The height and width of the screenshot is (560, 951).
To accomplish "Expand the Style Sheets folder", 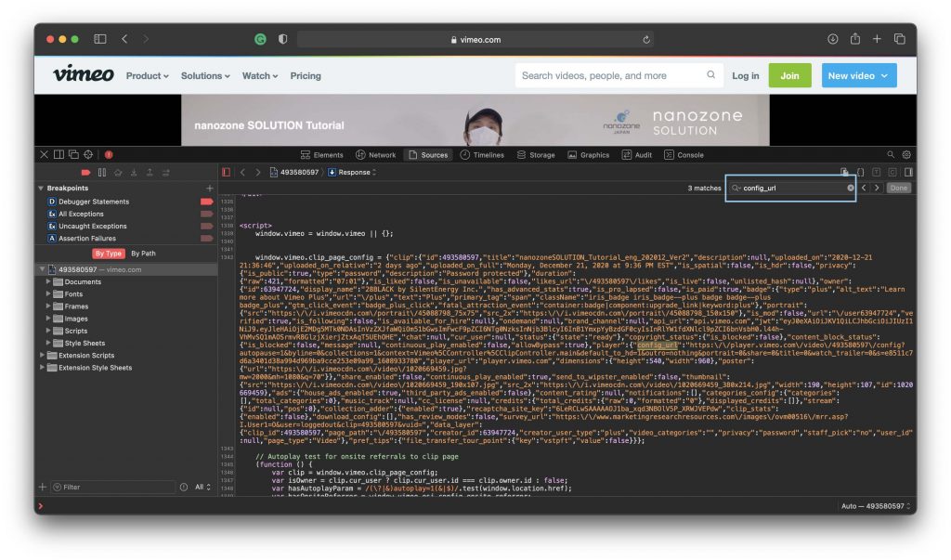I will click(48, 343).
